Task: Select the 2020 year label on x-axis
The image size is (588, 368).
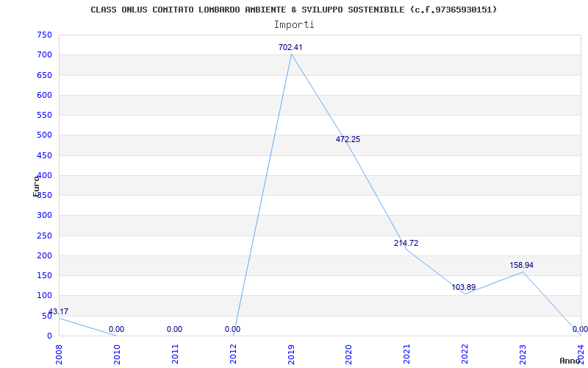Action: click(348, 354)
